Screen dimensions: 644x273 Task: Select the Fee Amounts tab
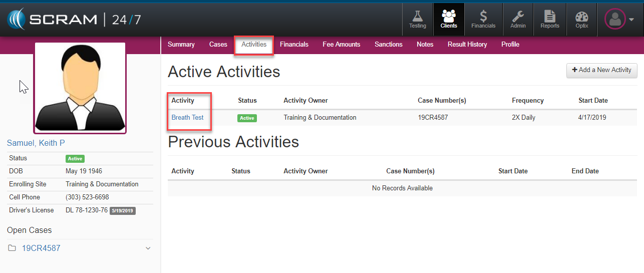click(x=341, y=45)
